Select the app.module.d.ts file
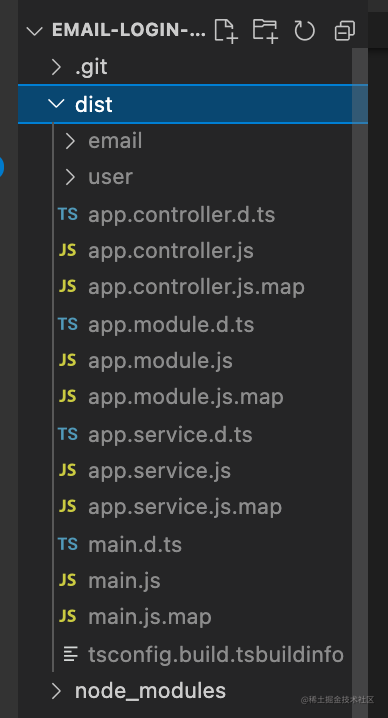Image resolution: width=388 pixels, height=718 pixels. [x=171, y=325]
